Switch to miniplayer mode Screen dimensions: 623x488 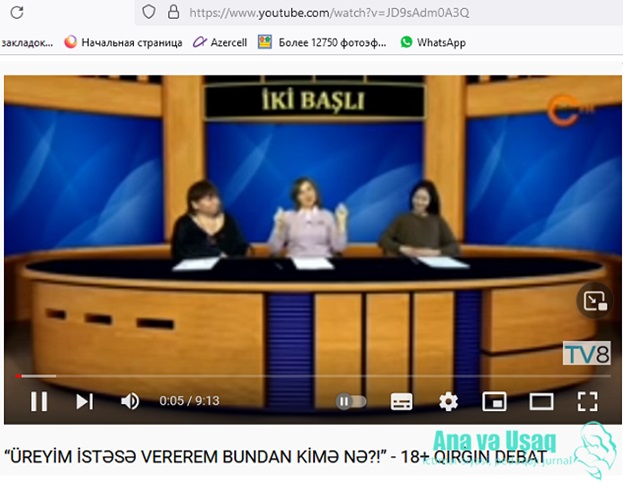(494, 402)
